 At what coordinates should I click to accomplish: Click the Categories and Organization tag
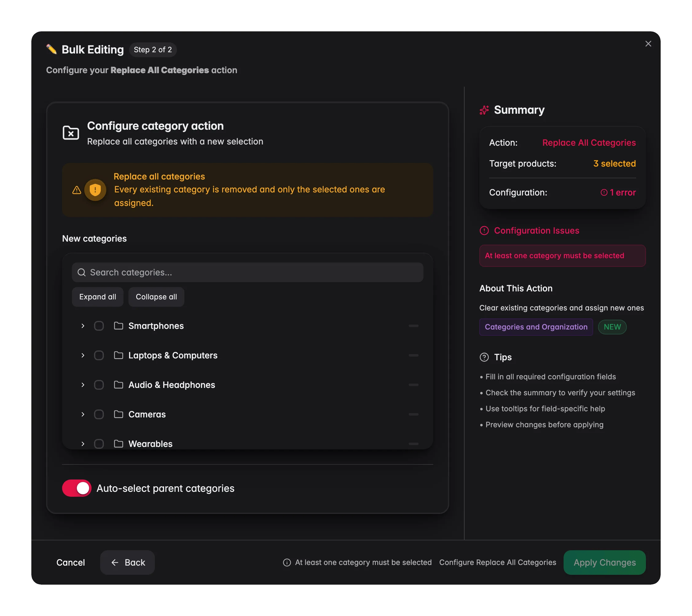pos(536,327)
